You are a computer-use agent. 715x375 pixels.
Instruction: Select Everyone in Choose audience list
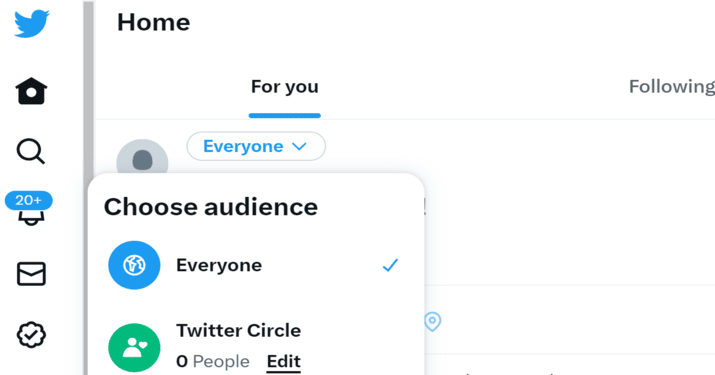point(256,265)
